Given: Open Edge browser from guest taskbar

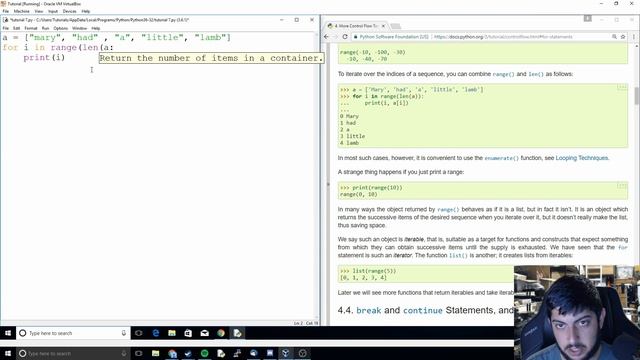Looking at the screenshot, I should [x=156, y=333].
